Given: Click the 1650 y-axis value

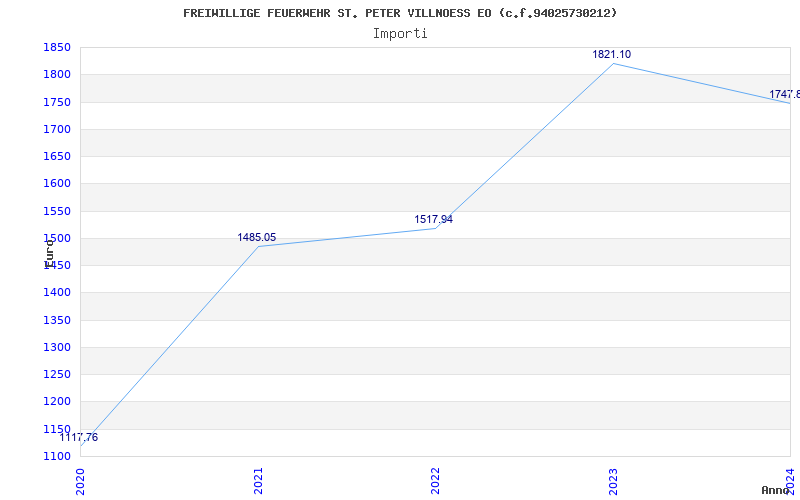Looking at the screenshot, I should 57,156.
